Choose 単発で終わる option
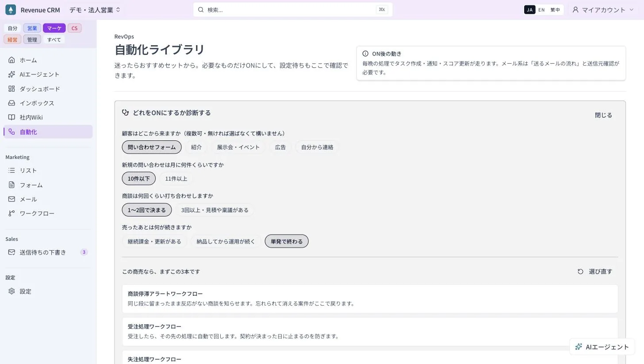 [287, 241]
